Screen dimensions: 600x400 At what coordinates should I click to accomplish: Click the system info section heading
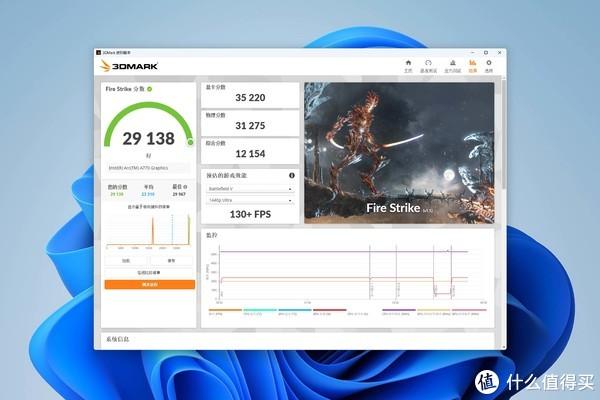pyautogui.click(x=117, y=339)
